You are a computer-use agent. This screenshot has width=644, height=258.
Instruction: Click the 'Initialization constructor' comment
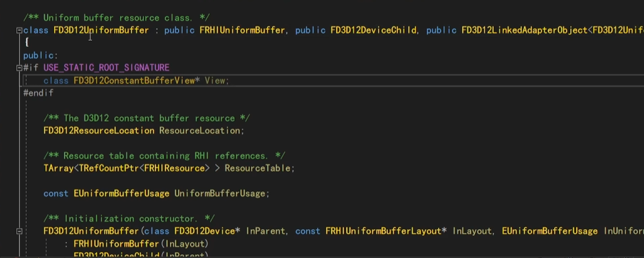click(129, 218)
